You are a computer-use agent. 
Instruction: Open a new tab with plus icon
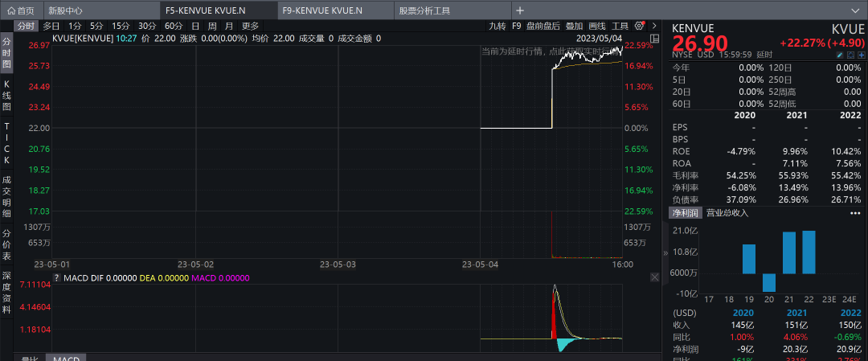[x=520, y=10]
